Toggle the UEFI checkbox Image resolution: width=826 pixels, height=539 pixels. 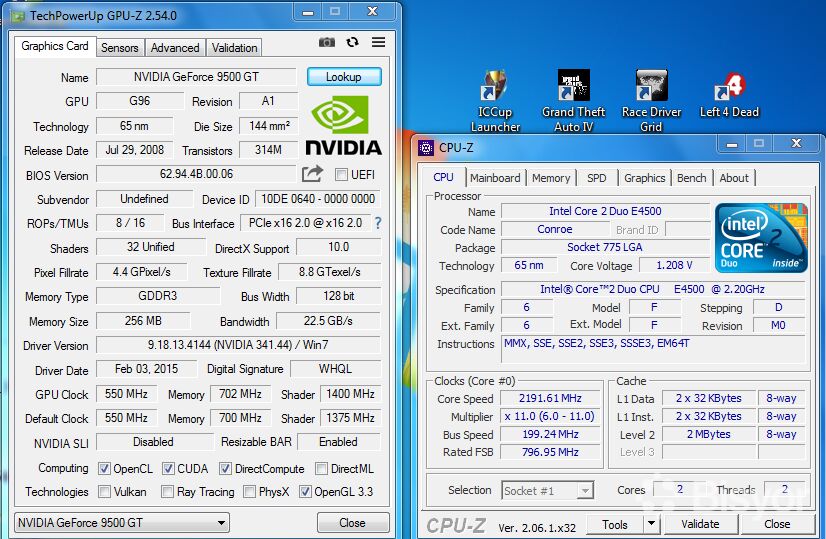(x=341, y=174)
